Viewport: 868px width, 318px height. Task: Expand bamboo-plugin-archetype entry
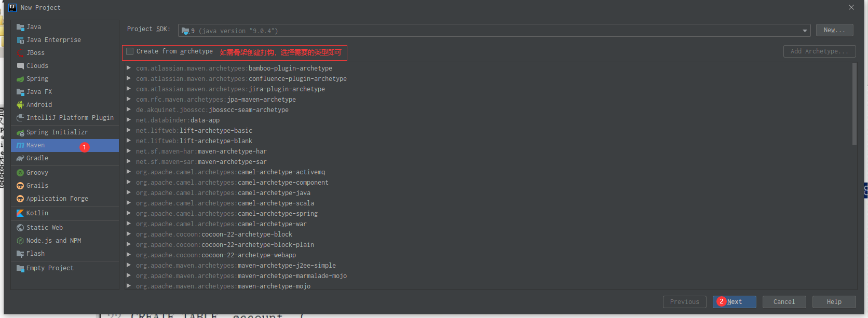coord(128,68)
